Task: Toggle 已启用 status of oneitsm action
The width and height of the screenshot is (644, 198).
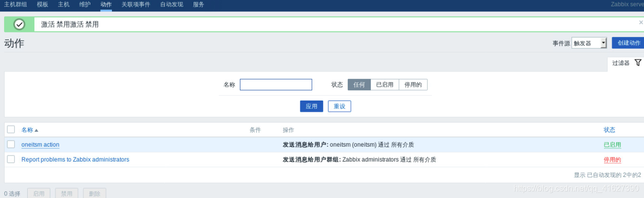Action: [612, 145]
